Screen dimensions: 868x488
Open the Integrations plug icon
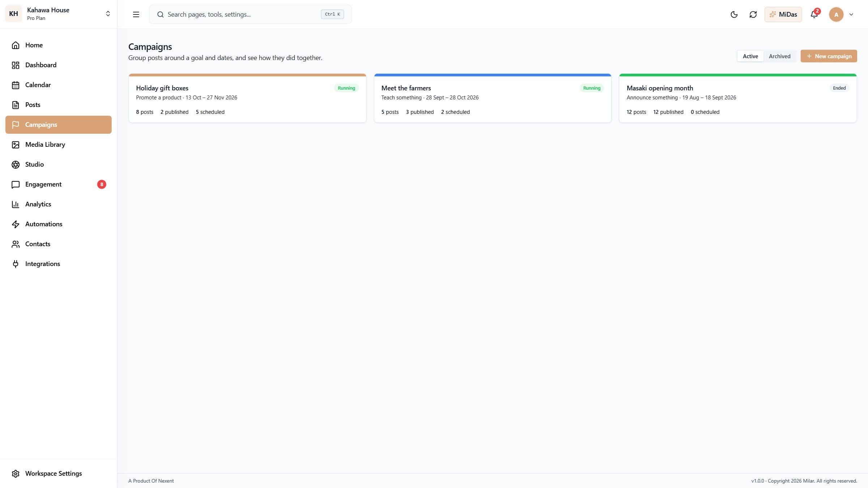click(x=15, y=264)
